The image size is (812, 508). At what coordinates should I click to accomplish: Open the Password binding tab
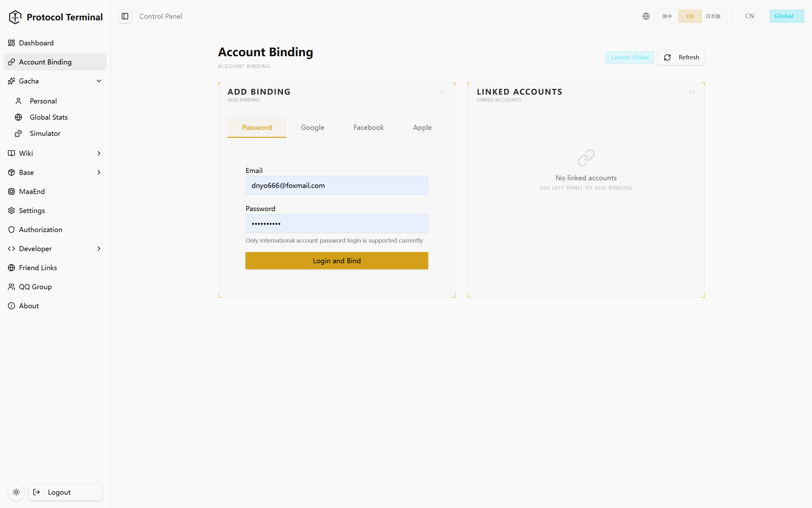[257, 128]
